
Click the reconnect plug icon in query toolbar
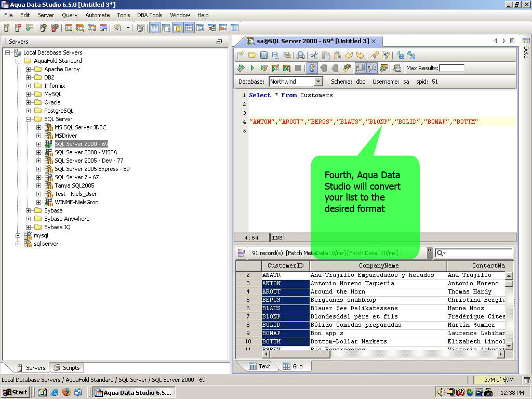click(x=347, y=68)
